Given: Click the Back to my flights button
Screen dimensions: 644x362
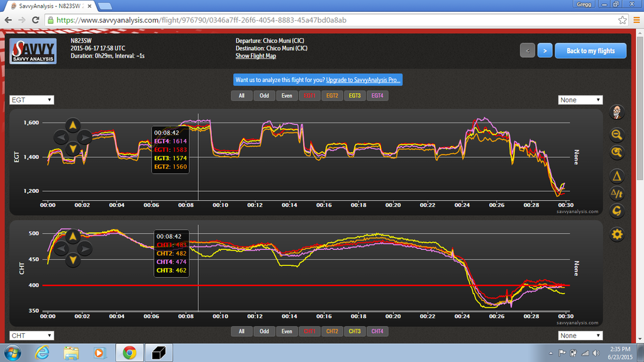Looking at the screenshot, I should 591,51.
